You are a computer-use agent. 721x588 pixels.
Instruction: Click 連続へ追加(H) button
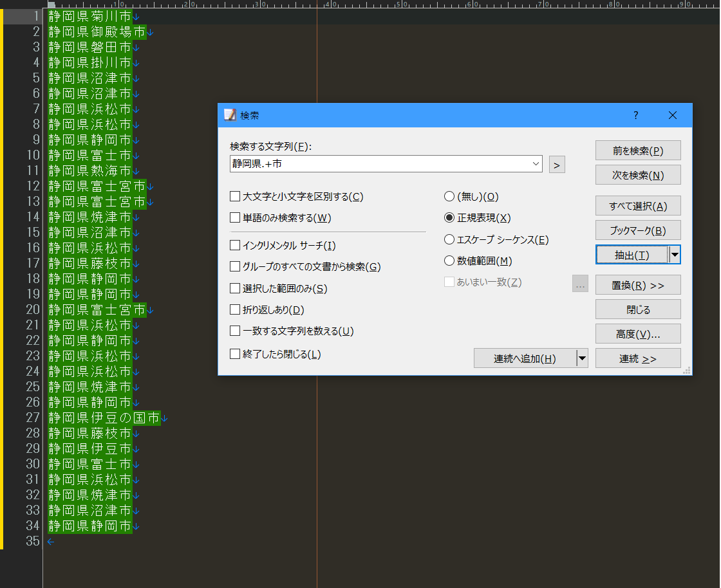click(x=525, y=358)
